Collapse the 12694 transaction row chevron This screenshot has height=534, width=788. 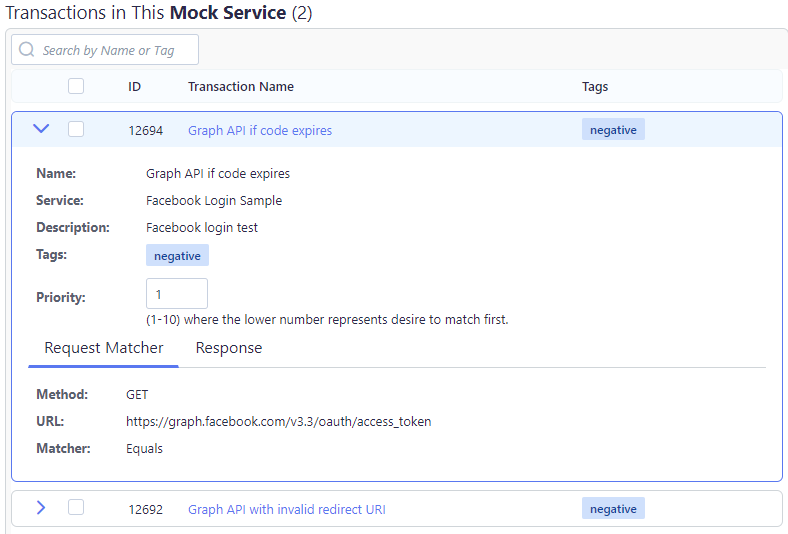(x=41, y=129)
